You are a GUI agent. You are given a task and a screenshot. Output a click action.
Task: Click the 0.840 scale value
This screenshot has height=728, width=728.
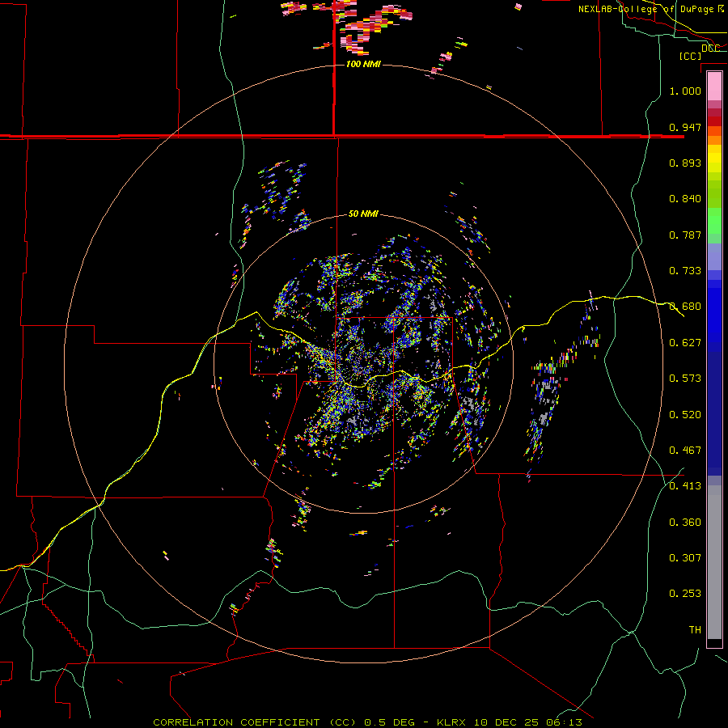coord(685,199)
